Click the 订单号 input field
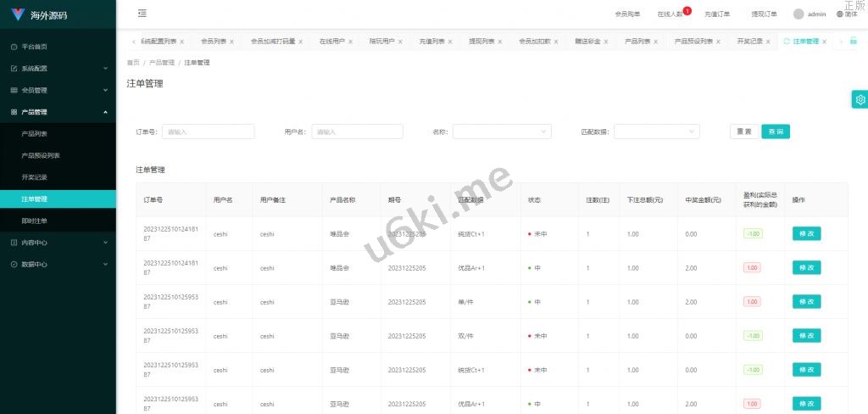 [208, 131]
